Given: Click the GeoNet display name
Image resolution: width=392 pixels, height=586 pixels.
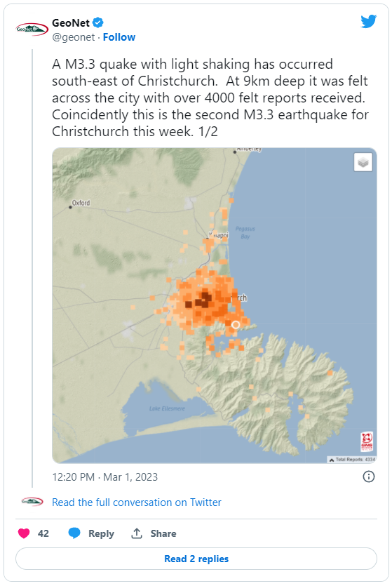Looking at the screenshot, I should point(71,22).
